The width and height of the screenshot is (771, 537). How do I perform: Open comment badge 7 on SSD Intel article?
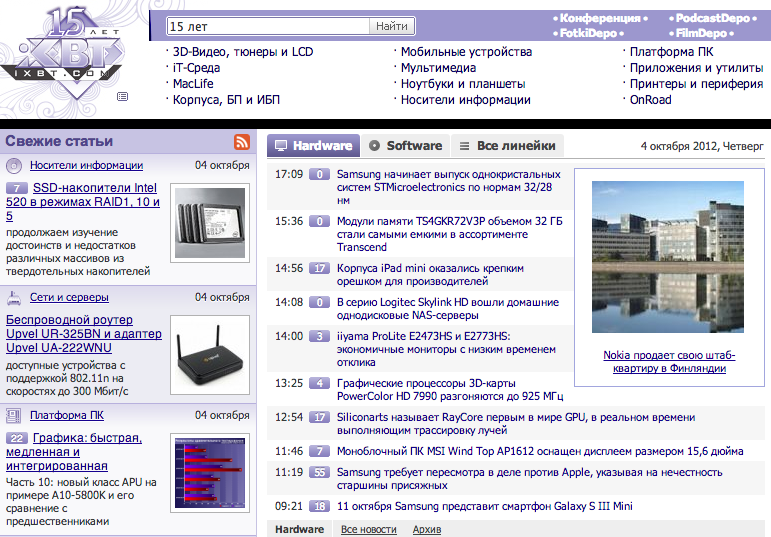point(17,188)
